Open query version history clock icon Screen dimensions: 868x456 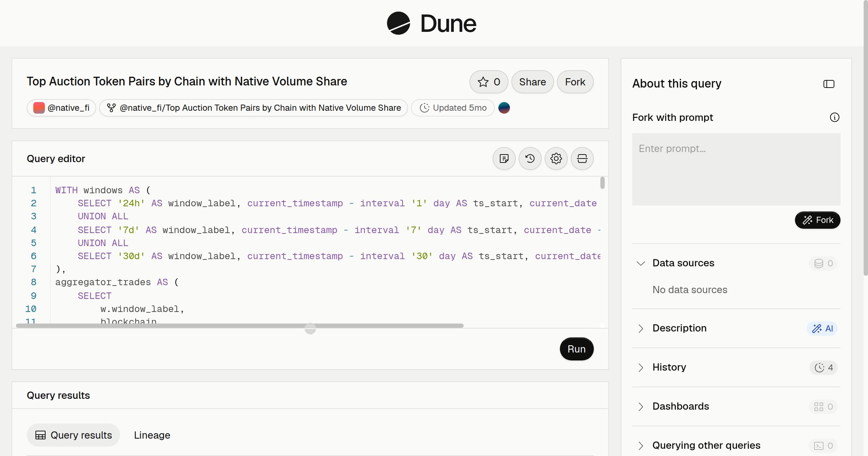point(530,159)
